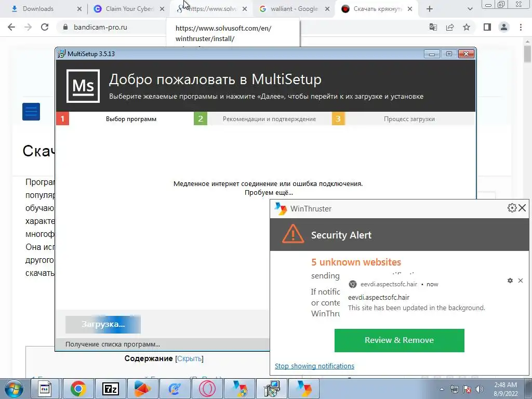Click the network tray icon
The image size is (532, 399).
pyautogui.click(x=454, y=390)
